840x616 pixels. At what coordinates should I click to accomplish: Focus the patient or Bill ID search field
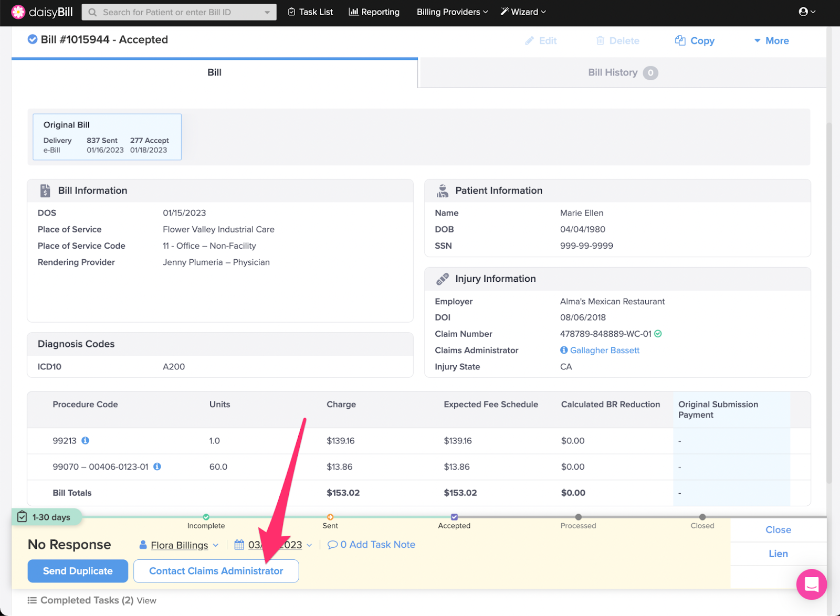coord(178,12)
